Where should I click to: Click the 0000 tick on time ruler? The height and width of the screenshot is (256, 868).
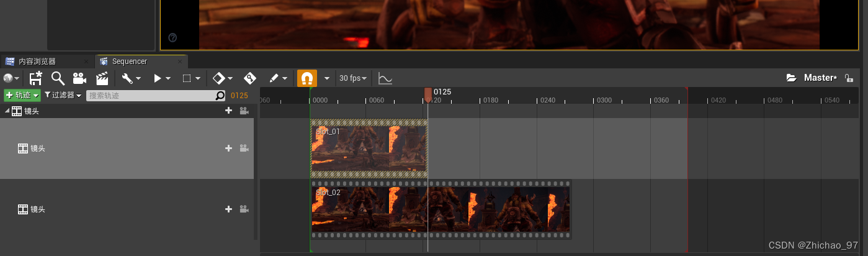[x=320, y=100]
